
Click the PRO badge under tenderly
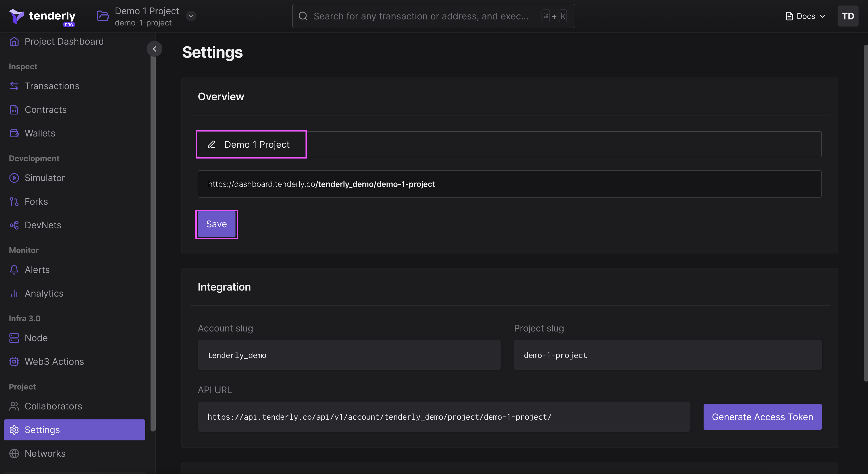pos(69,25)
